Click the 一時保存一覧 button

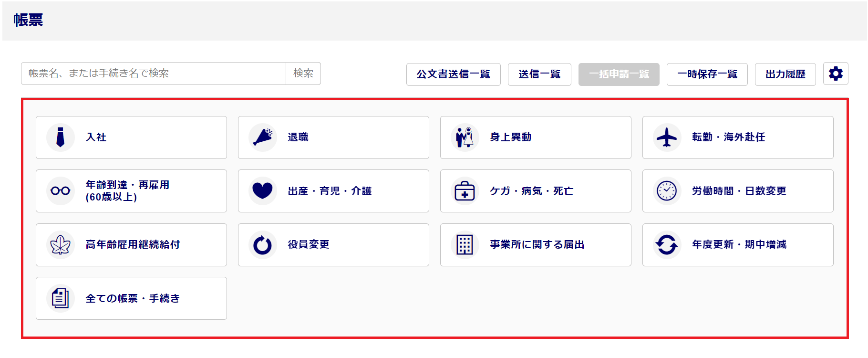707,74
